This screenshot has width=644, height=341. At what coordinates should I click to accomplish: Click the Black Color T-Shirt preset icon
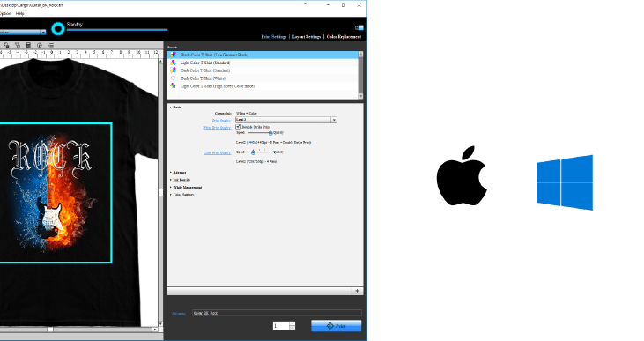pyautogui.click(x=173, y=55)
